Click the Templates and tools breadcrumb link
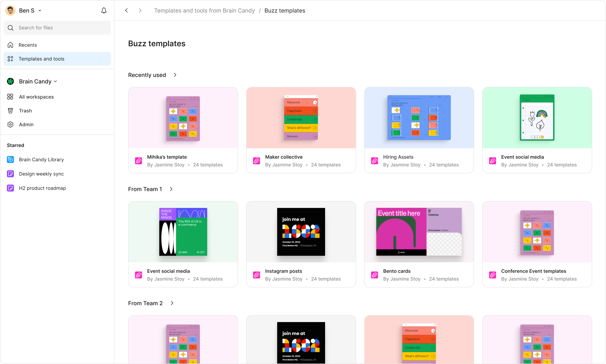 click(x=204, y=11)
